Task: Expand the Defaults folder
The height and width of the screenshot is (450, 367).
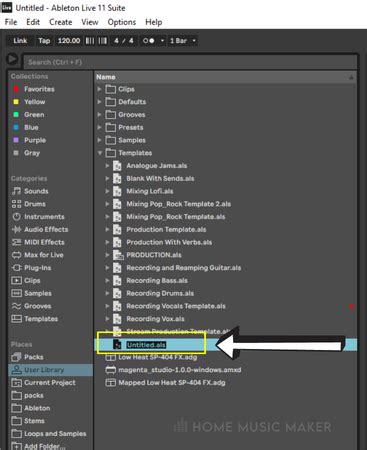Action: [99, 102]
